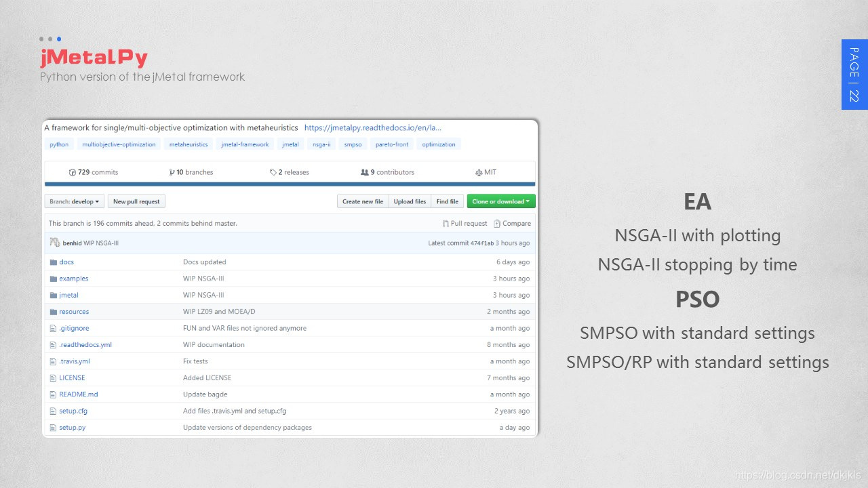
Task: Click the smpso topic tag
Action: pos(353,144)
